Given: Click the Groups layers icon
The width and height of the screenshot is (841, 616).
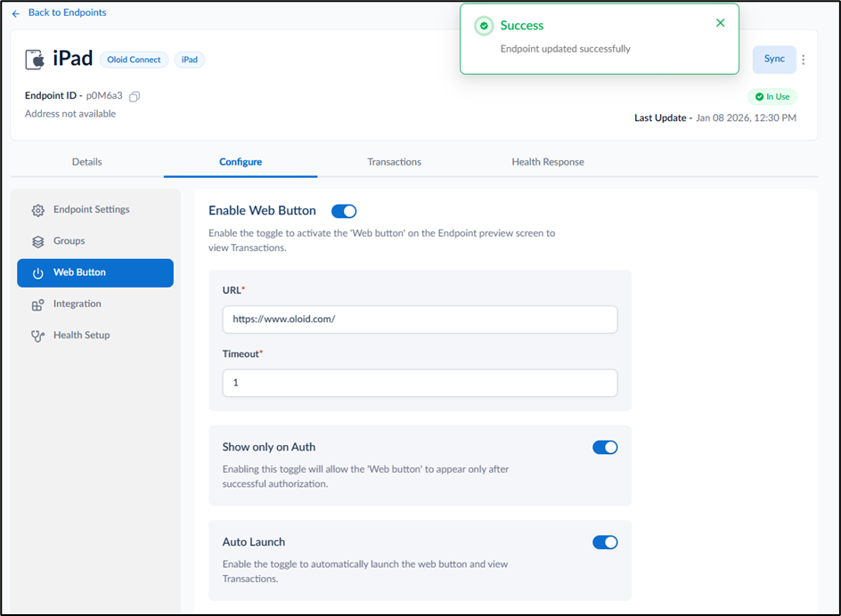Looking at the screenshot, I should click(37, 242).
